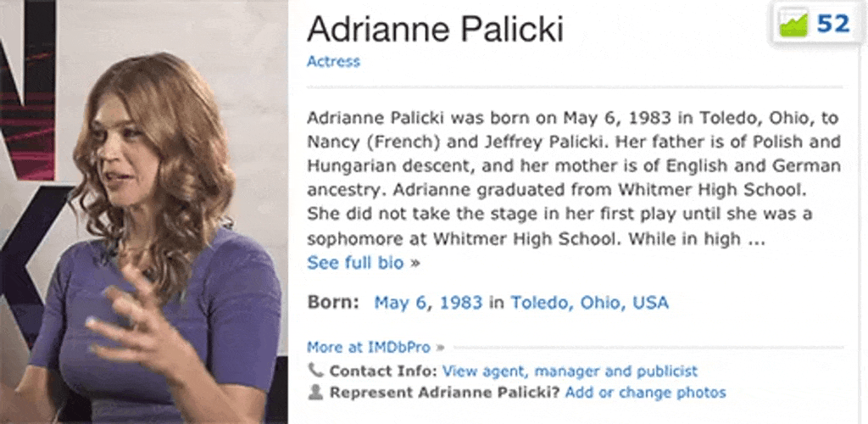Open the Actress link under the name

click(x=333, y=61)
